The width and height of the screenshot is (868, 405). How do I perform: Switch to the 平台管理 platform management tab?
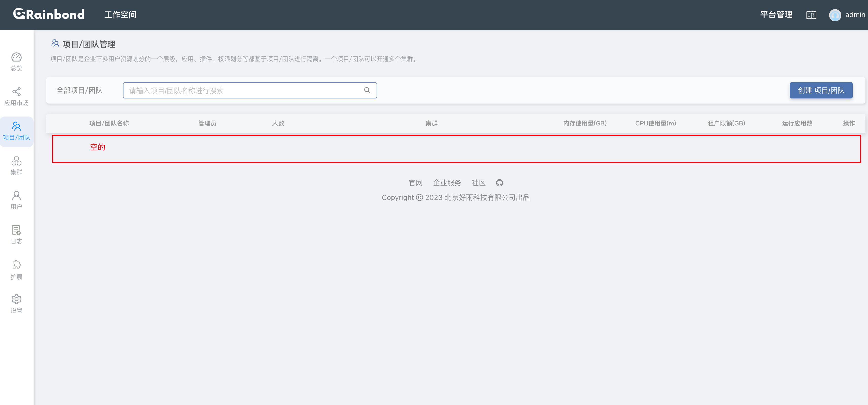coord(776,15)
